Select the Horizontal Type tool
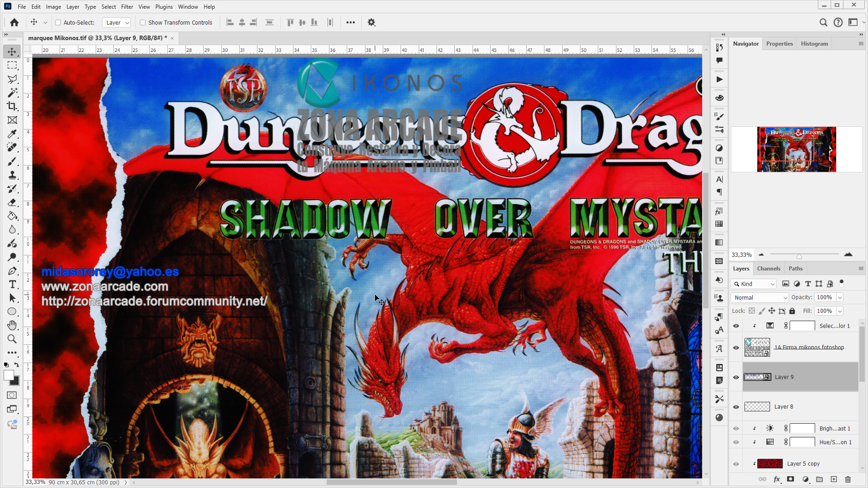 11,284
